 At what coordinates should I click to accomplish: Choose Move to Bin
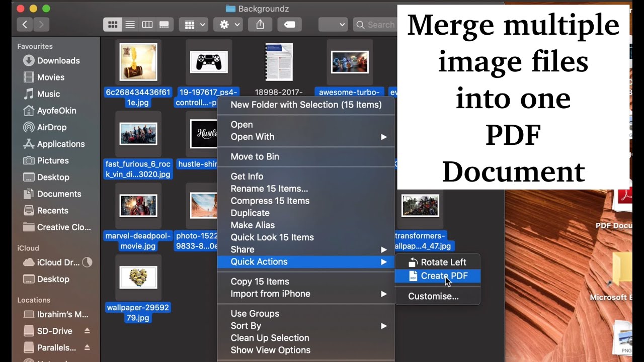coord(306,156)
